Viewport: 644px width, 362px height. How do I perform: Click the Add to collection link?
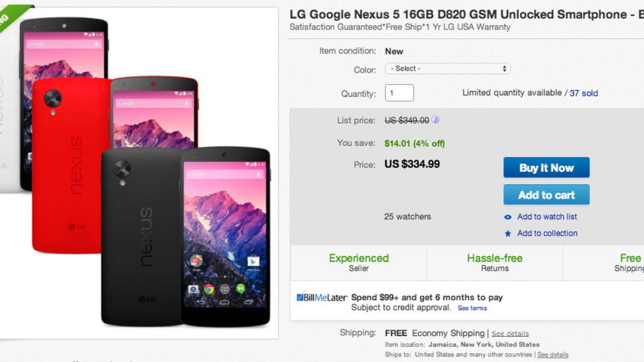(x=547, y=233)
